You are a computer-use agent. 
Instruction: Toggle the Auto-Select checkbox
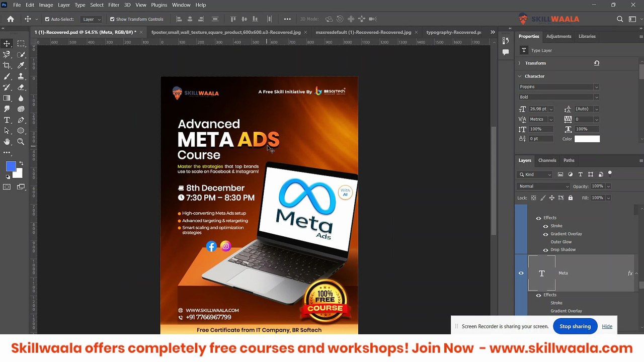tap(47, 19)
